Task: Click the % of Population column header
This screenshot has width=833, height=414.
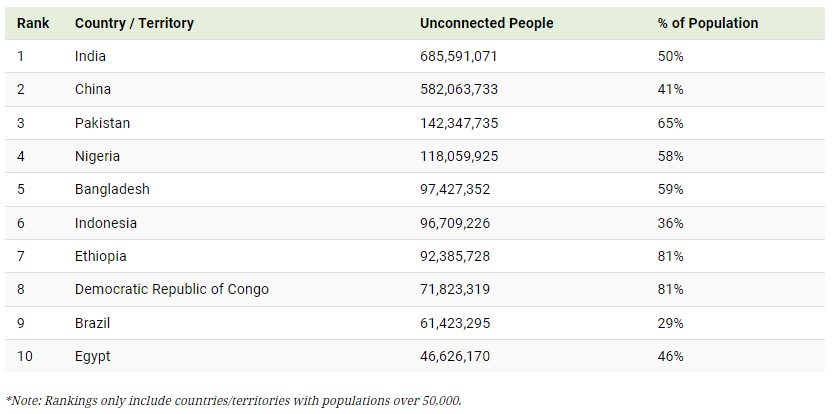Action: [708, 23]
